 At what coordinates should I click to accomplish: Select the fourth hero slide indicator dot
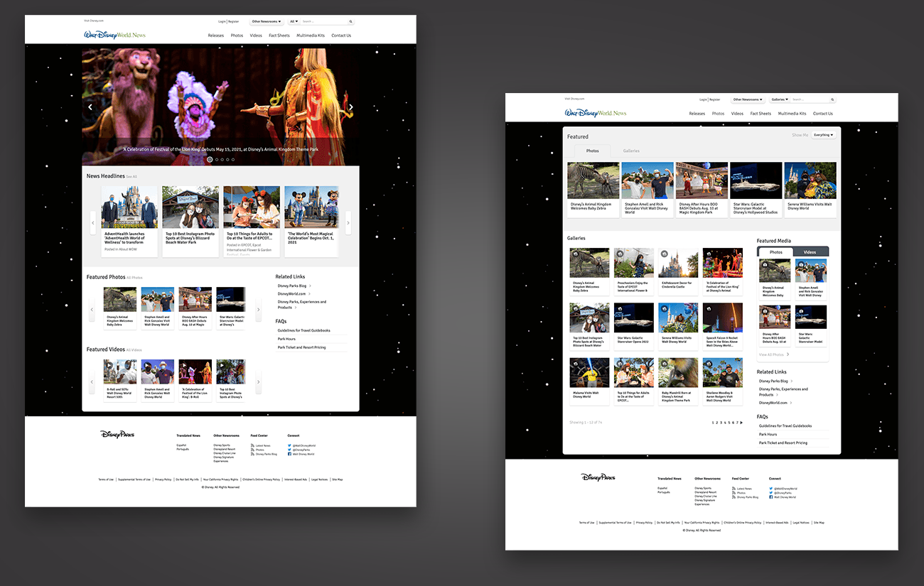227,160
